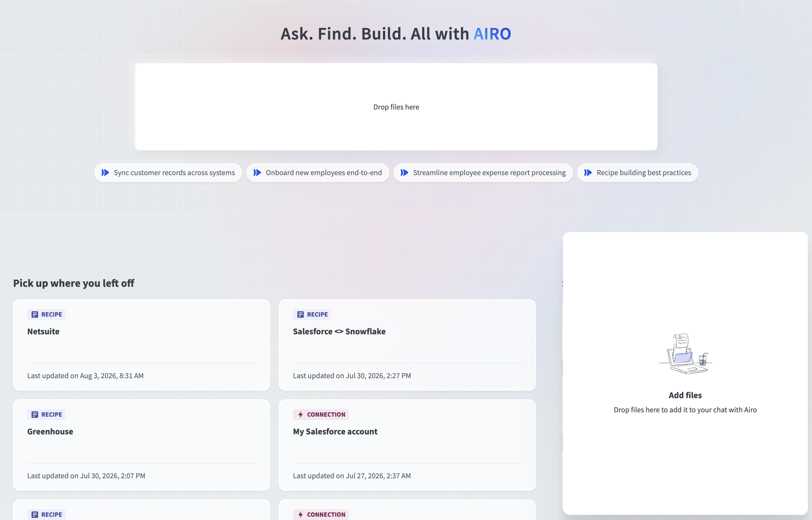Click 'Last updated on Jul 30, 2026, 2:27 PM'
The width and height of the screenshot is (812, 520).
(x=352, y=376)
